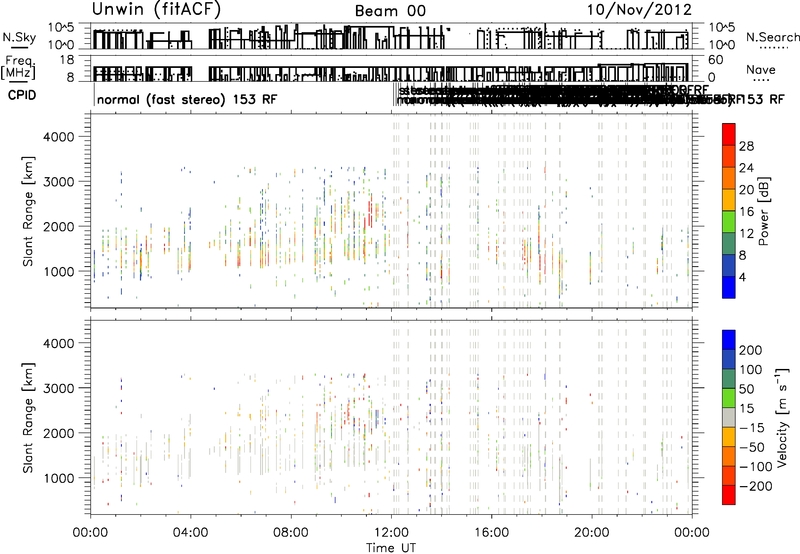Click the 'Nave' legend label
The height and width of the screenshot is (554, 800).
tap(761, 69)
